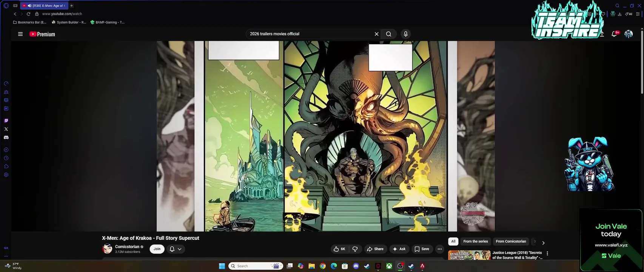
Task: Join the Comicstorian channel membership
Action: pos(157,249)
